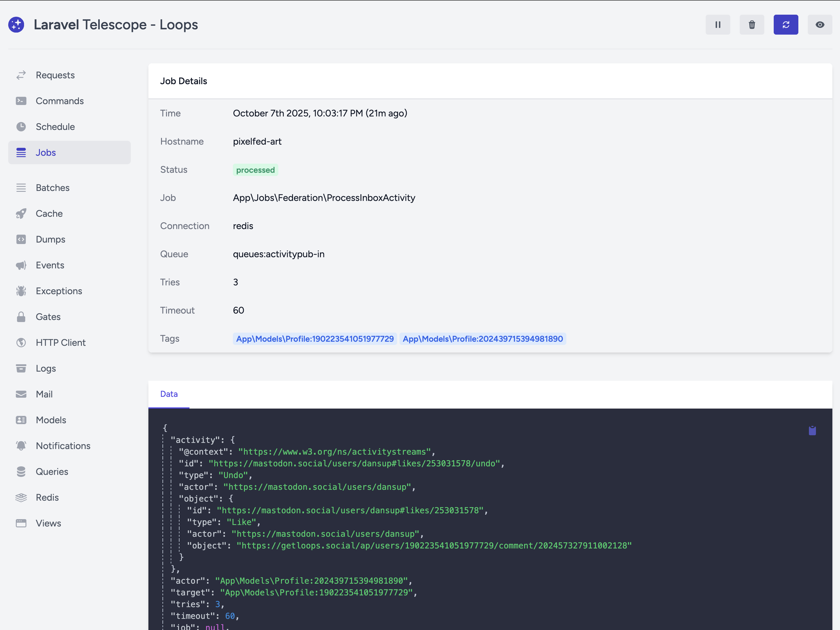The image size is (840, 630).
Task: Click the Notifications bell icon
Action: [21, 446]
